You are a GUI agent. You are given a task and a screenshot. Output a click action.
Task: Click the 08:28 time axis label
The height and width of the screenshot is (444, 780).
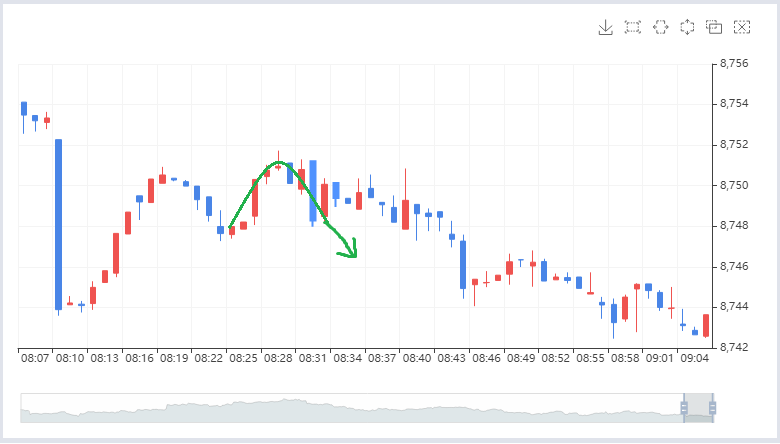278,358
